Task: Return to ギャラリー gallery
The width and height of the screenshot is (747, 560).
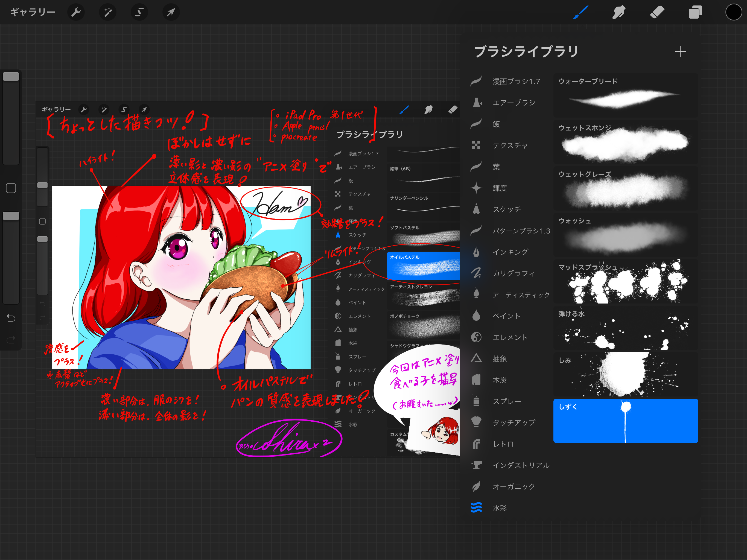Action: pos(33,13)
